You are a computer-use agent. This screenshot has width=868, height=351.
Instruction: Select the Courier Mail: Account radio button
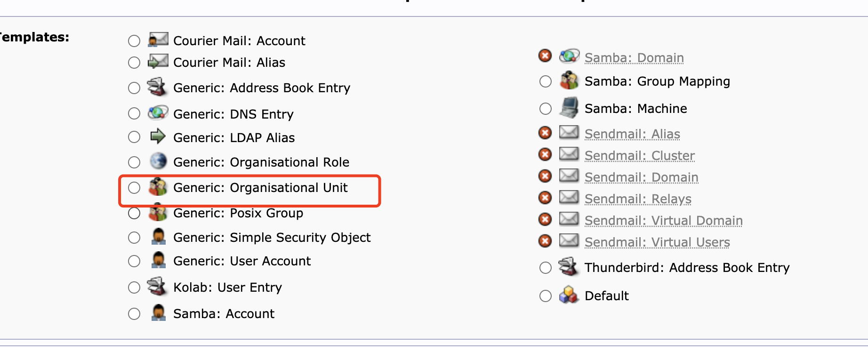134,41
